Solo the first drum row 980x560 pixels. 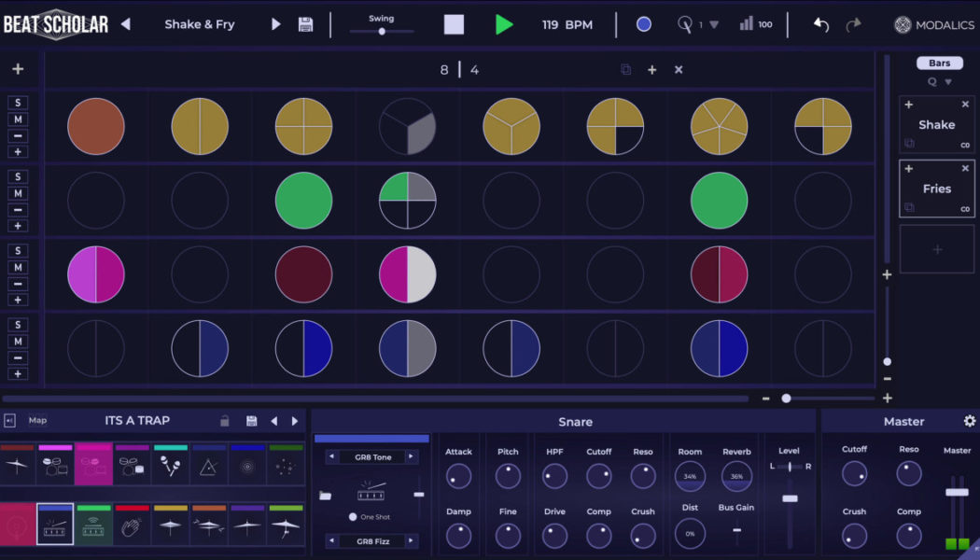coord(18,101)
